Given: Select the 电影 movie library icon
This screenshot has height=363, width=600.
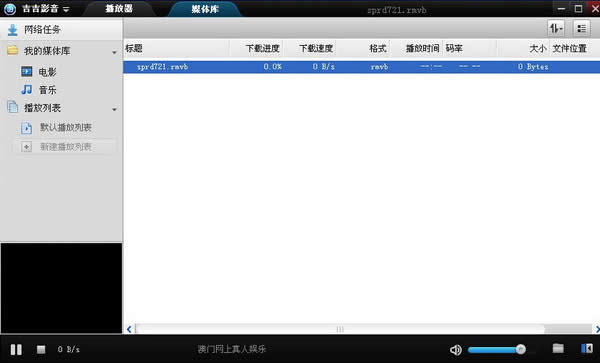Looking at the screenshot, I should click(27, 72).
